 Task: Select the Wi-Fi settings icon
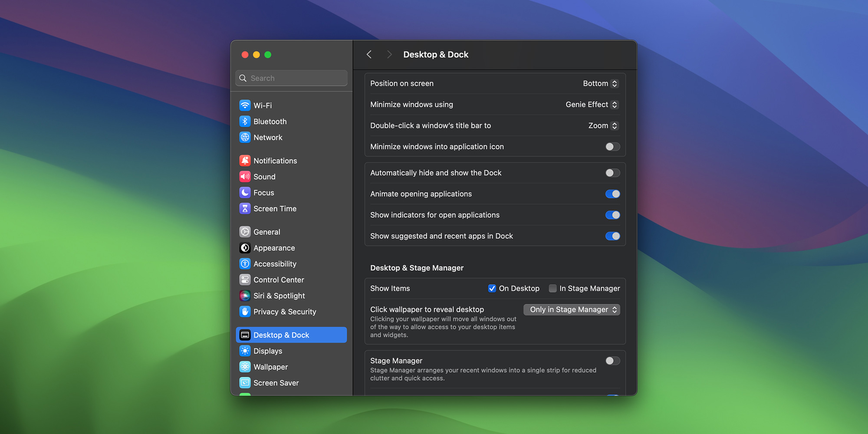(245, 105)
